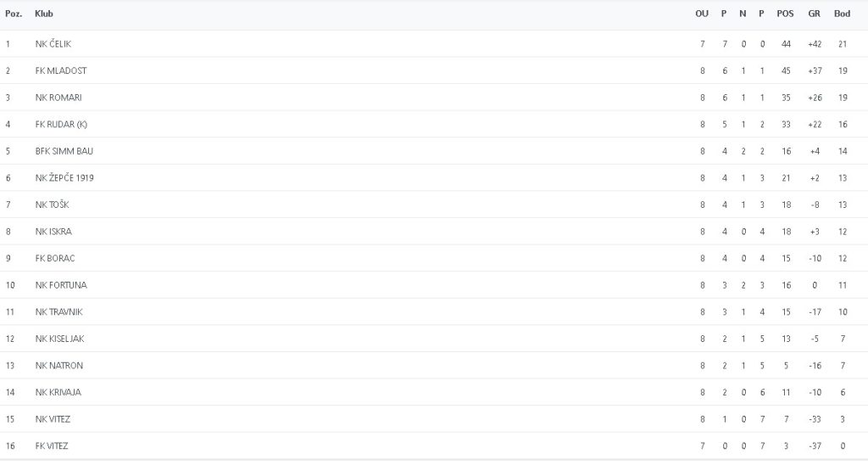
Task: Select the POS column header
Action: pyautogui.click(x=785, y=14)
